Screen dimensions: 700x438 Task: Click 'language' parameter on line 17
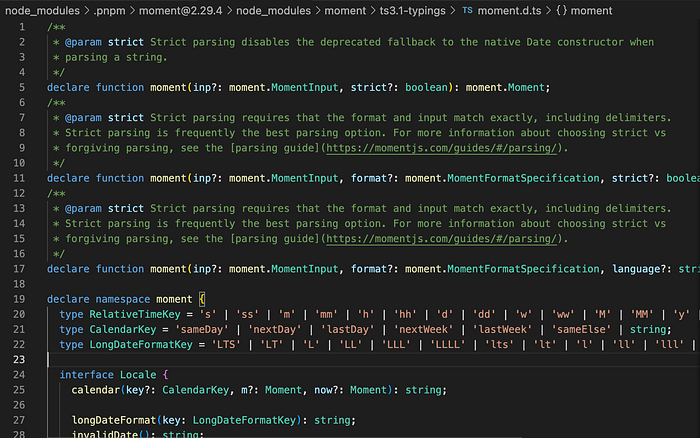point(636,268)
